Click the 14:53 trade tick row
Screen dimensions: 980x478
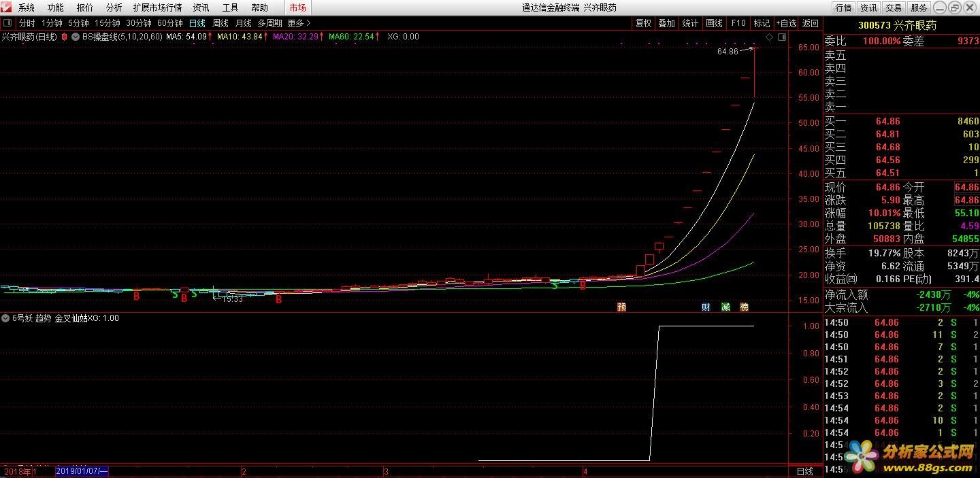[x=902, y=396]
